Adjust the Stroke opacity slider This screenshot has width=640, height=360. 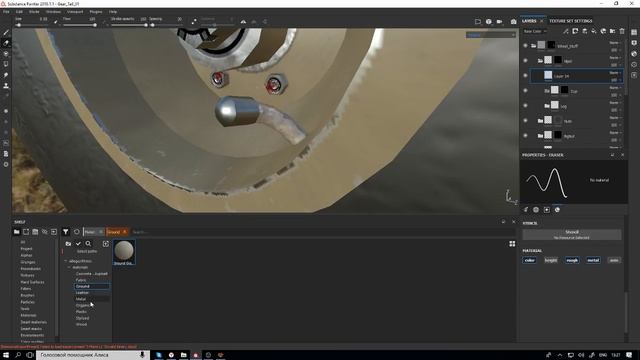129,25
